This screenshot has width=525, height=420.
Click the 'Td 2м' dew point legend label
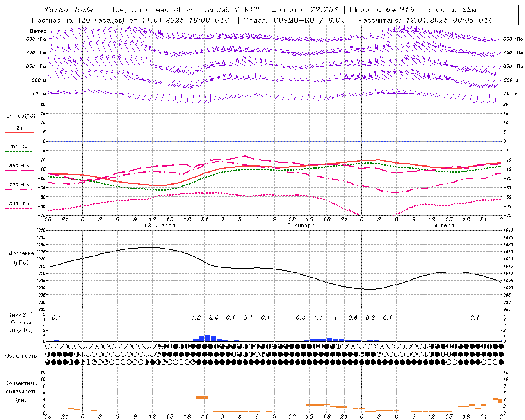click(x=19, y=147)
